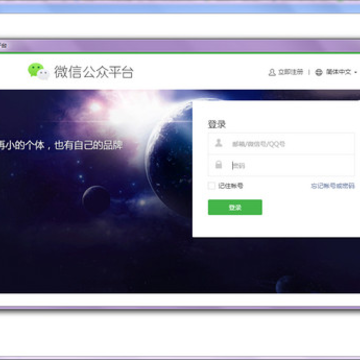Click the user icon in account field
360x360 pixels.
click(219, 143)
